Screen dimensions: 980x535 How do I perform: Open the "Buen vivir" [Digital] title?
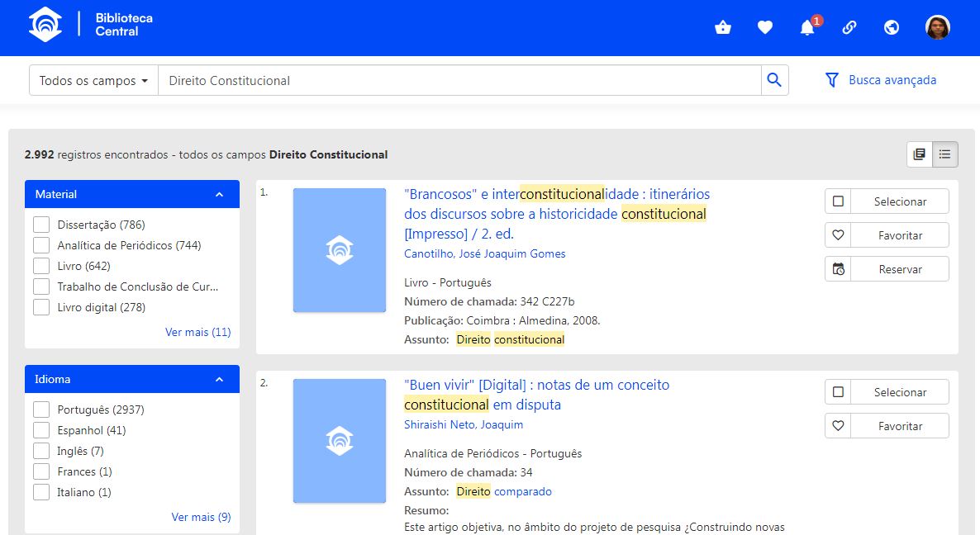[536, 395]
